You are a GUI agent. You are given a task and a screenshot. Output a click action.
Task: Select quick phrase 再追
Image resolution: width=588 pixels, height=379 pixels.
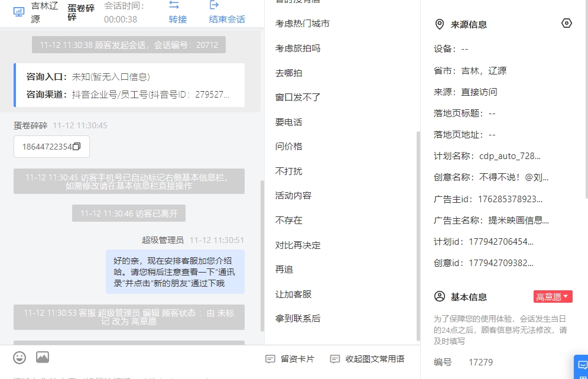(284, 270)
